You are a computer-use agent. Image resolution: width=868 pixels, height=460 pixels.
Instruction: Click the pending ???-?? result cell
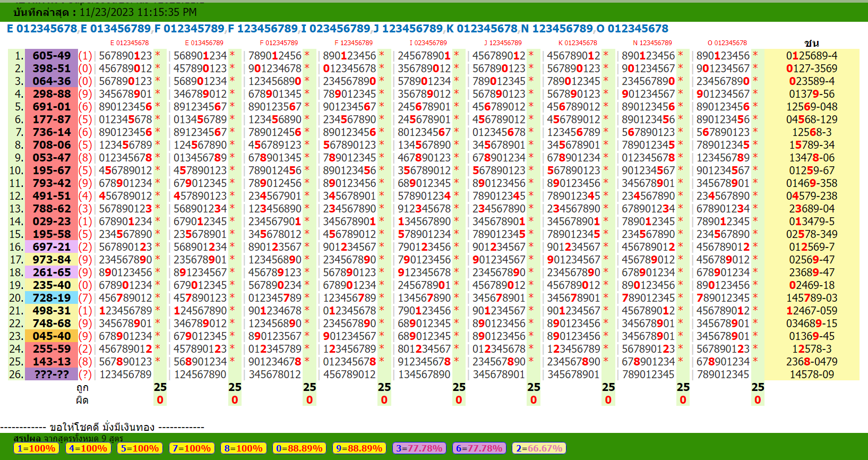[51, 374]
